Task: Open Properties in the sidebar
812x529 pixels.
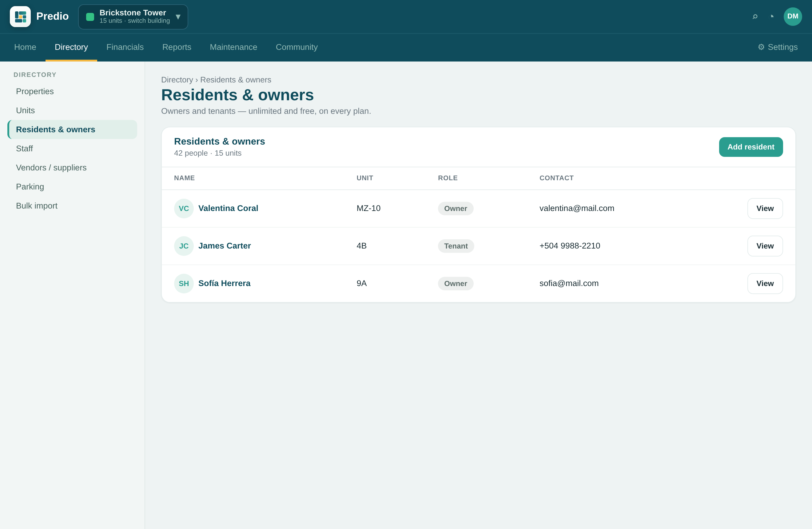Action: tap(72, 91)
